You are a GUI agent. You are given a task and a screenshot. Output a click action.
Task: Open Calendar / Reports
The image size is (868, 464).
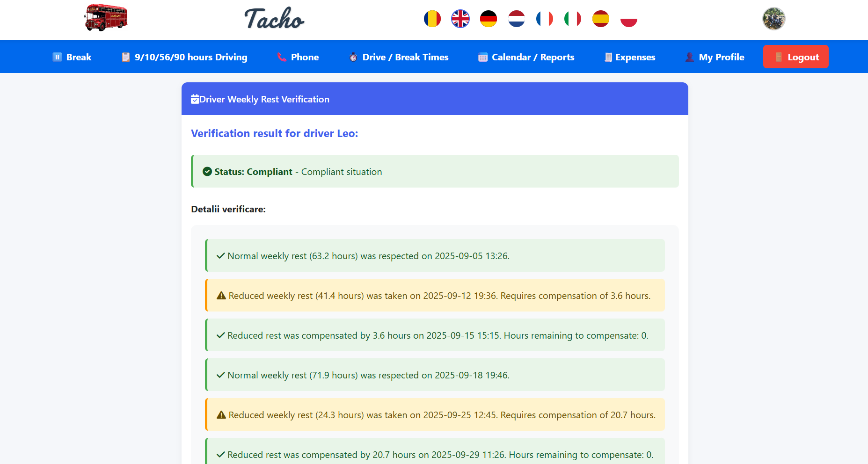[526, 57]
